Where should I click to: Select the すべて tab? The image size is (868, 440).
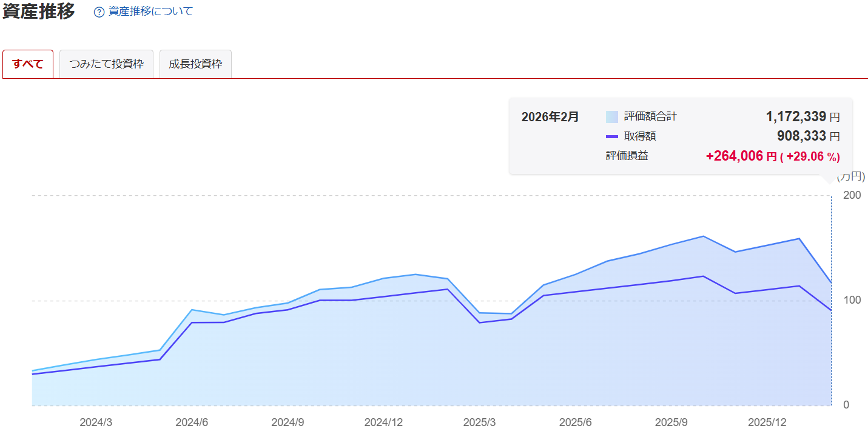coord(28,64)
